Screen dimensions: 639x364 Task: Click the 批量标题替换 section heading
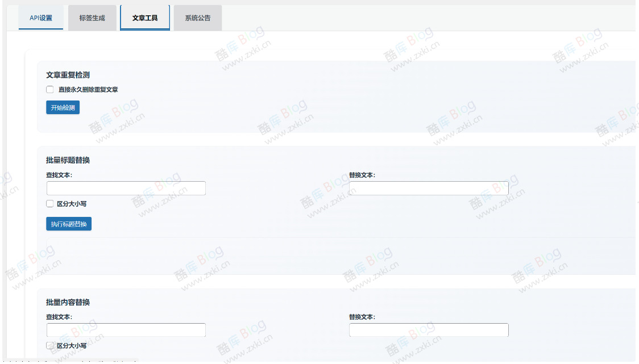tap(69, 160)
